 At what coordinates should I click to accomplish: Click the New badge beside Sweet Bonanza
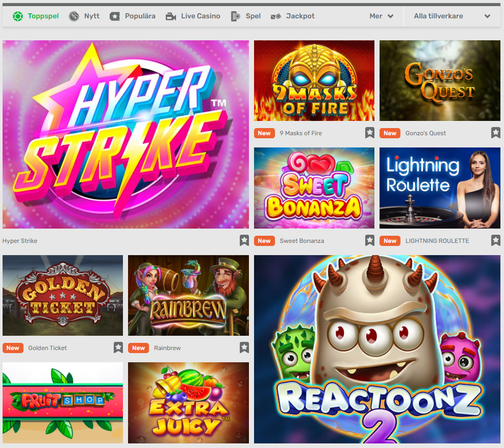pos(264,240)
